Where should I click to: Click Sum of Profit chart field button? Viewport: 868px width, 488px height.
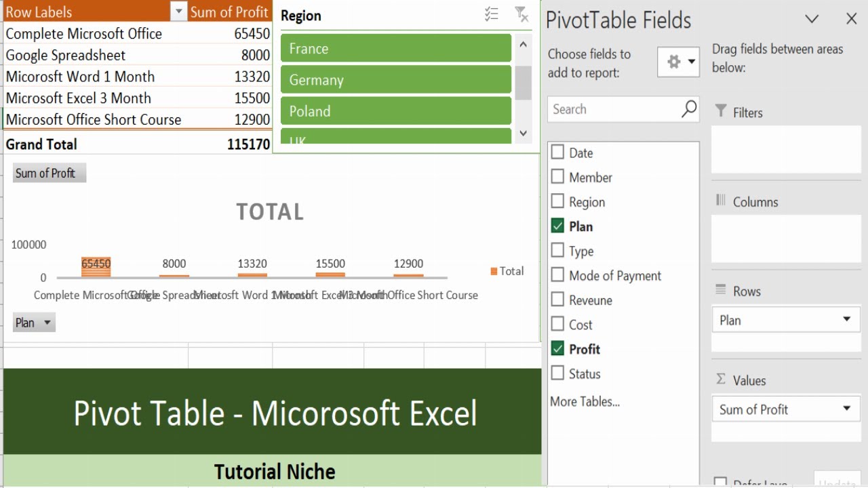point(50,173)
